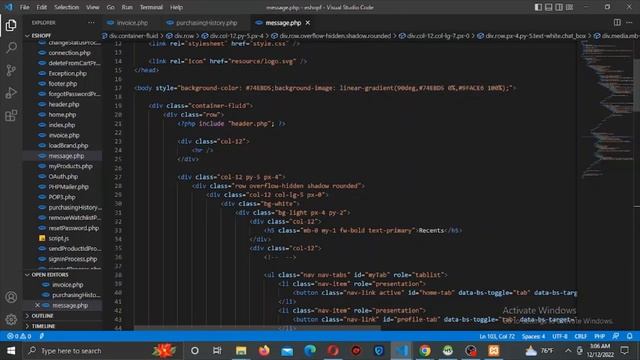This screenshot has width=640, height=360.
Task: Click line number 27 in the gutter
Action: coord(118,177)
